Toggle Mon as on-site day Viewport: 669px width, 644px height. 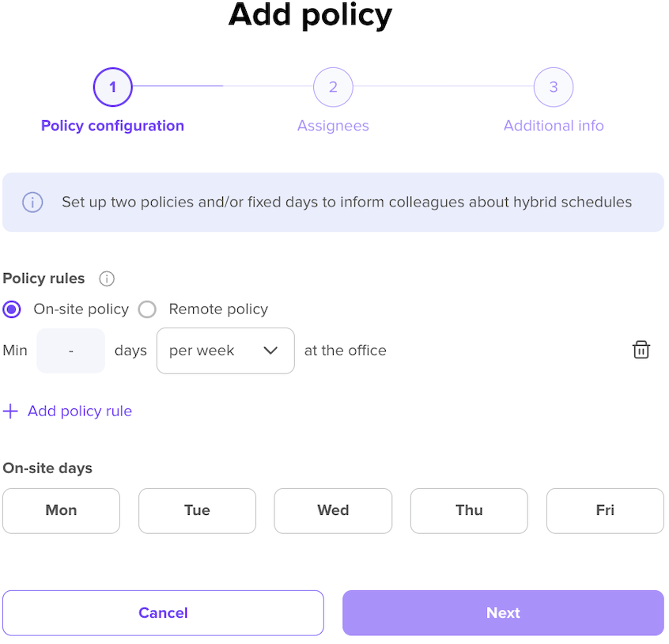point(61,511)
